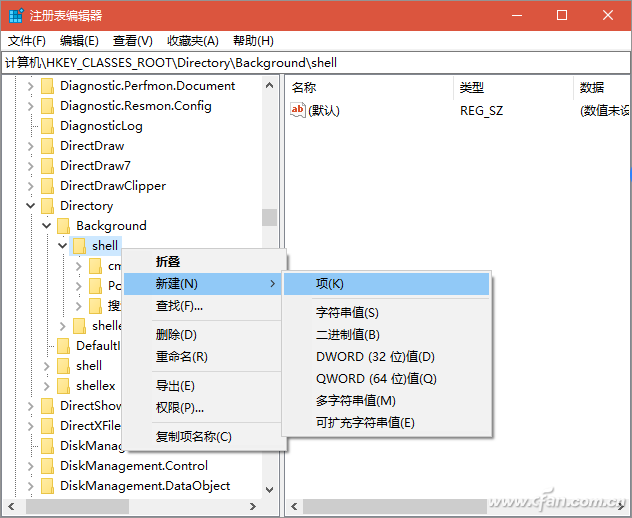632x518 pixels.
Task: Click the tree pane horizontal scroll right arrow
Action: pyautogui.click(x=253, y=506)
